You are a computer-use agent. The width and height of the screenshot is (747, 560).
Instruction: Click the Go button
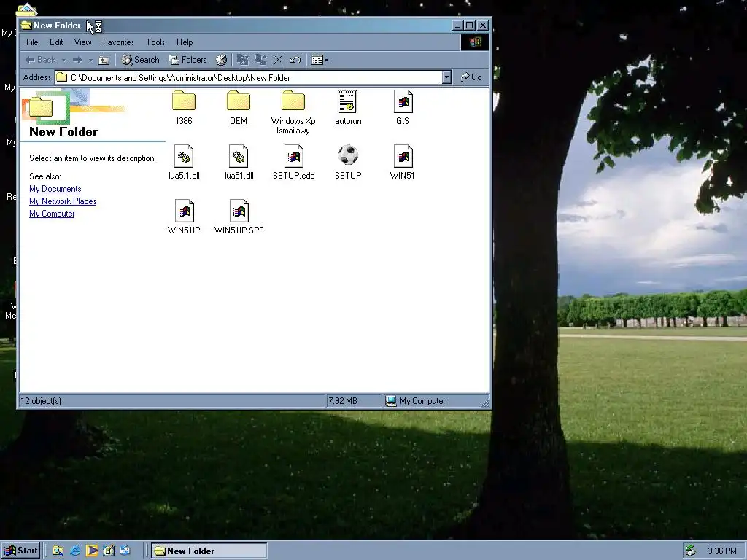click(471, 77)
